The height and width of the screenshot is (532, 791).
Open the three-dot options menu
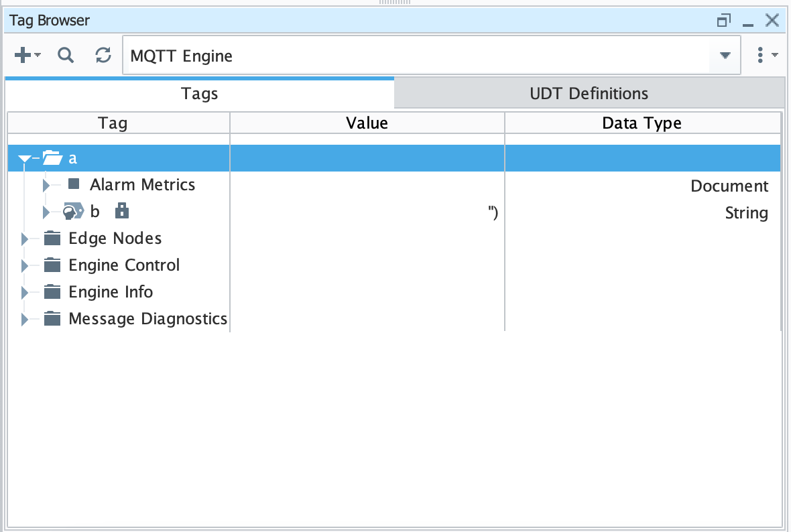pos(760,56)
